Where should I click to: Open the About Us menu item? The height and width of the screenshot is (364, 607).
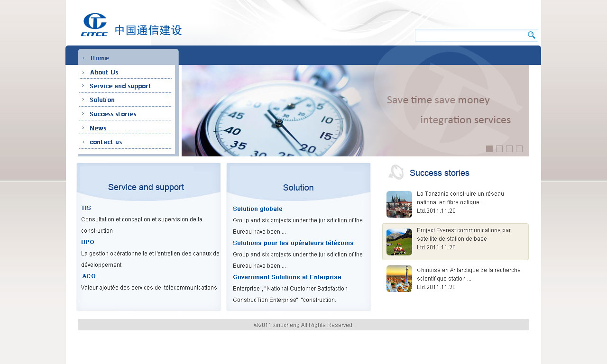pyautogui.click(x=104, y=73)
